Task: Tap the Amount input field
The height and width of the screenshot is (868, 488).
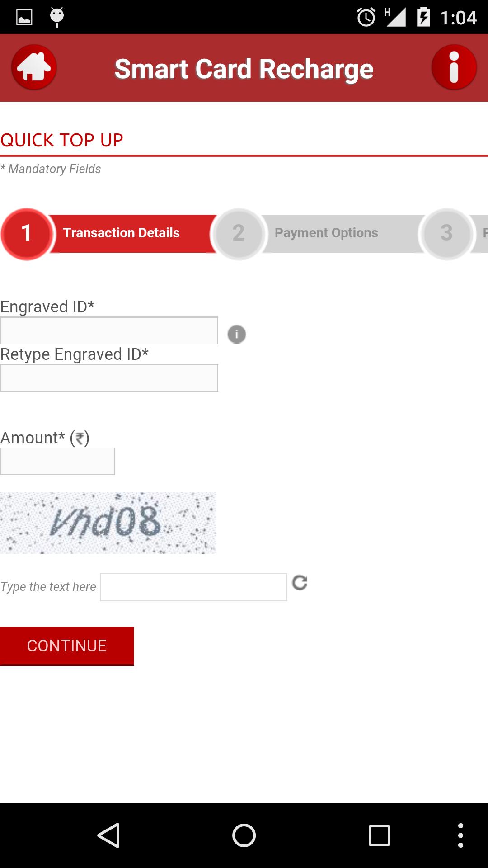Action: click(57, 461)
